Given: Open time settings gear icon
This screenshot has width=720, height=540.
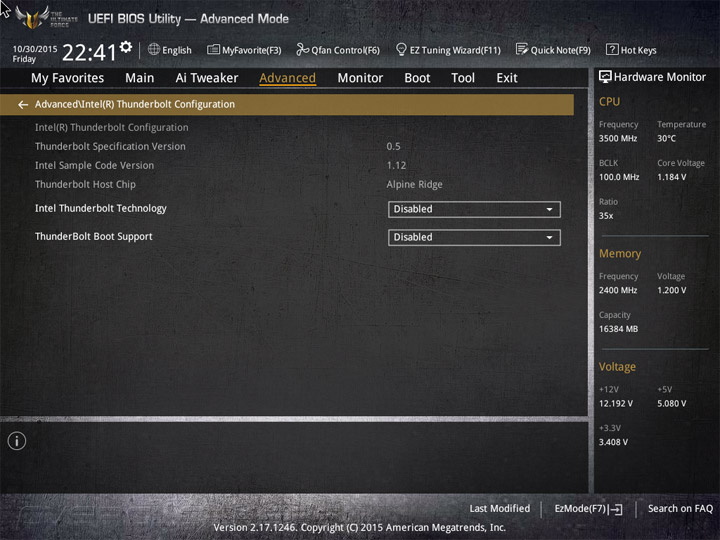Looking at the screenshot, I should click(126, 47).
